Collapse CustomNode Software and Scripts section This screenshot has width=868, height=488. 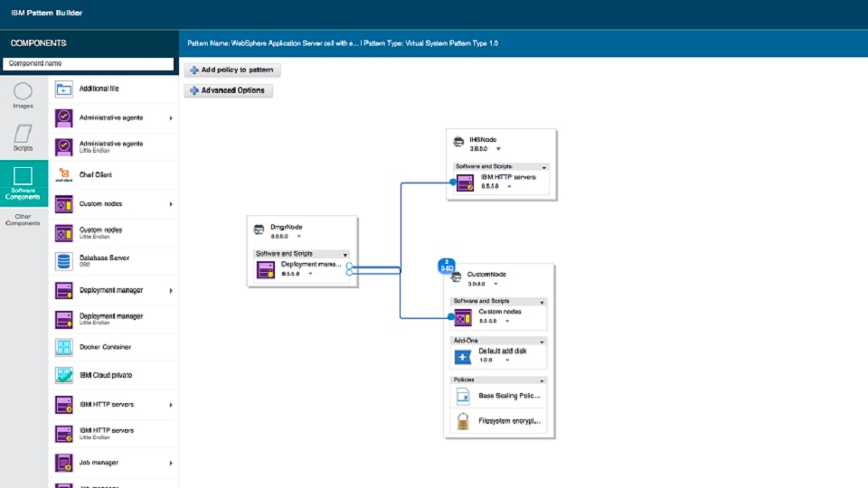tap(542, 302)
